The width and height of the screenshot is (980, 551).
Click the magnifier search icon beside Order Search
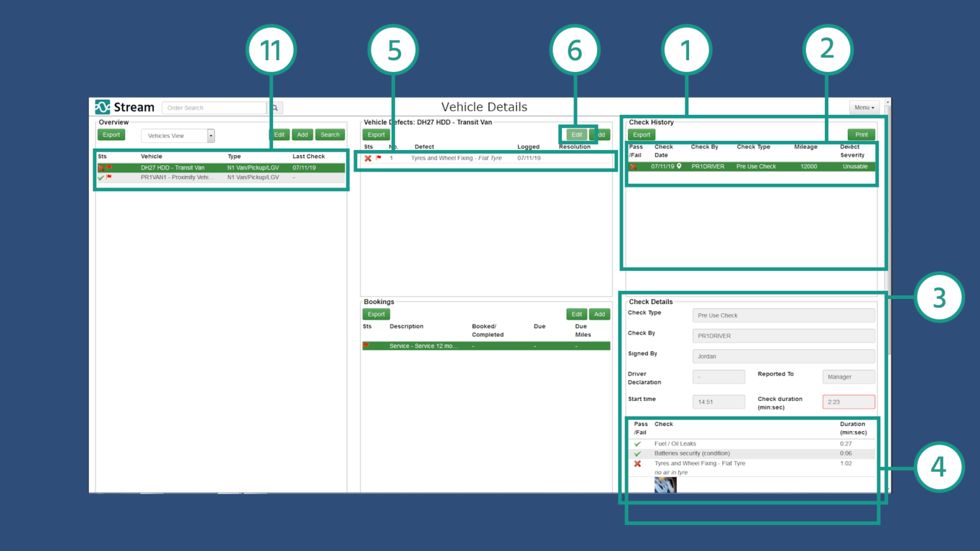tap(274, 107)
